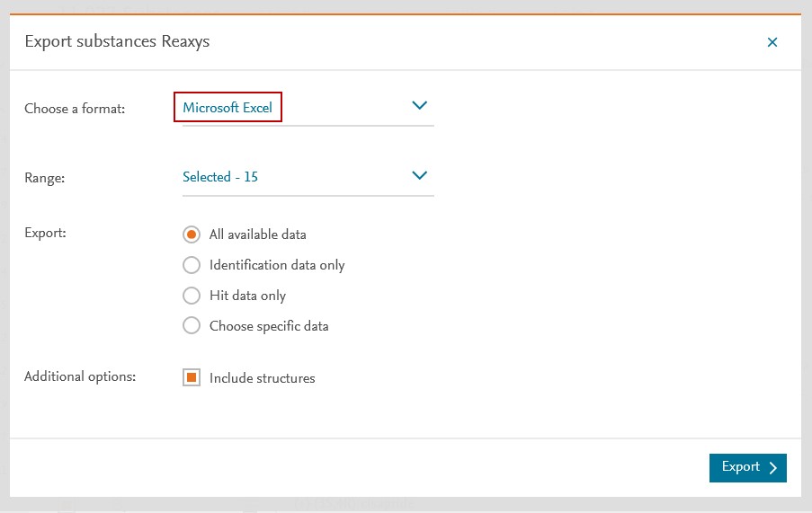Pick the 'Choose specific data' radio option

pyautogui.click(x=191, y=326)
